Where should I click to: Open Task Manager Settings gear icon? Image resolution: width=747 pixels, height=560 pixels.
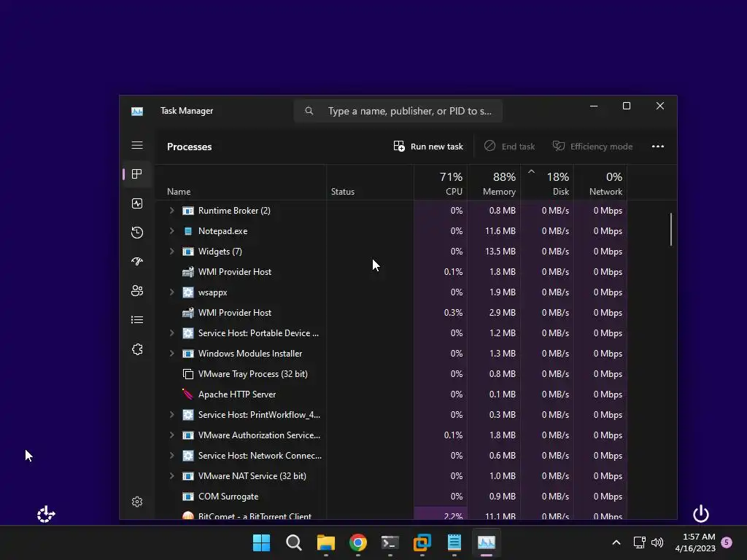click(x=137, y=502)
